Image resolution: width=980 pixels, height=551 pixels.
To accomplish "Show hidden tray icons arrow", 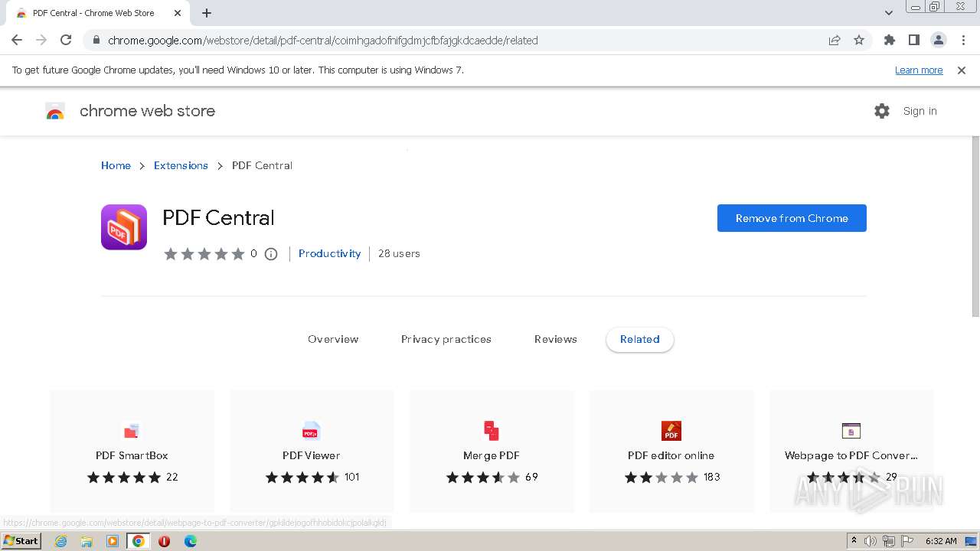I will (854, 541).
